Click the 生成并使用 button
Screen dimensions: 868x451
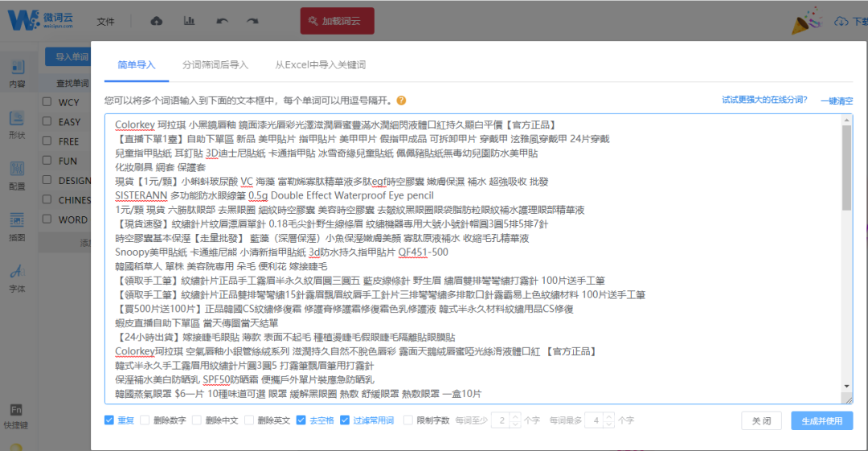(x=822, y=421)
